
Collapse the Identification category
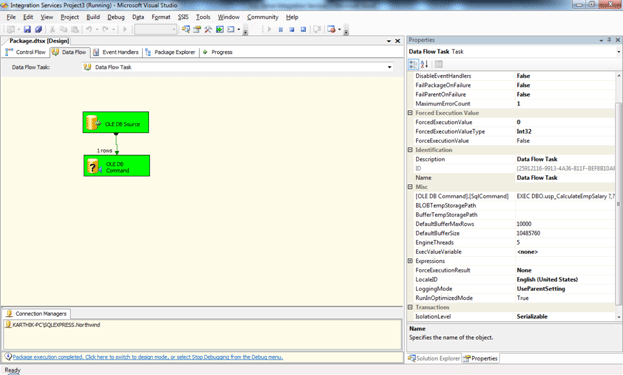410,150
